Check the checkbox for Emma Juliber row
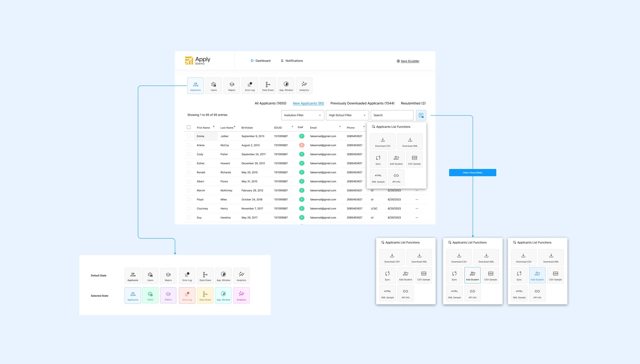 189,136
